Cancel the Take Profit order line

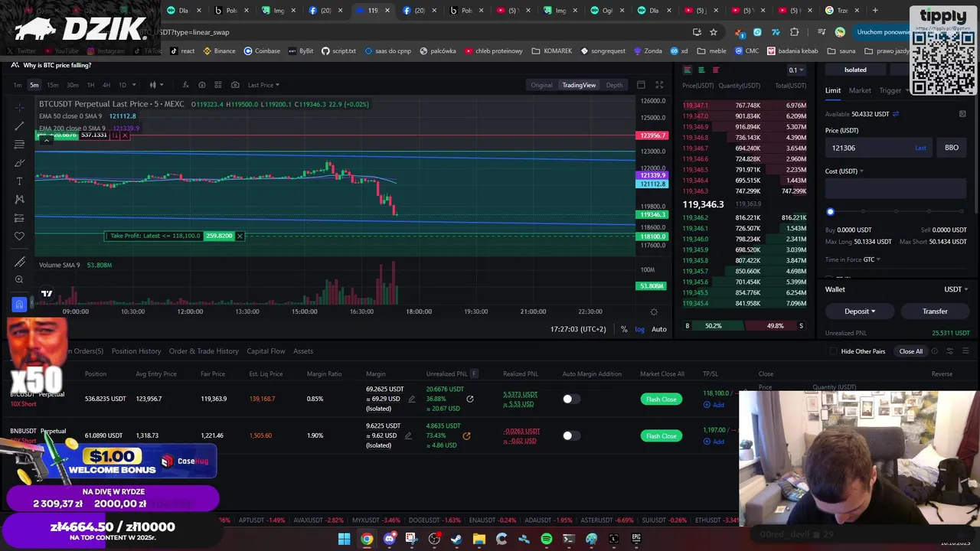pos(240,236)
